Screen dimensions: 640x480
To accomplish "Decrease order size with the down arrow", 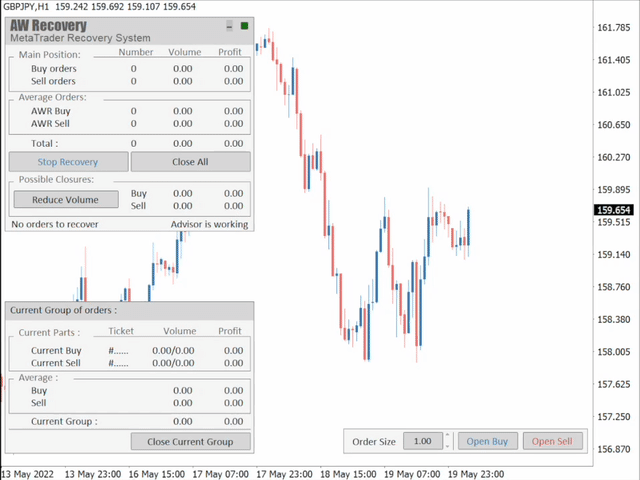I will click(447, 446).
